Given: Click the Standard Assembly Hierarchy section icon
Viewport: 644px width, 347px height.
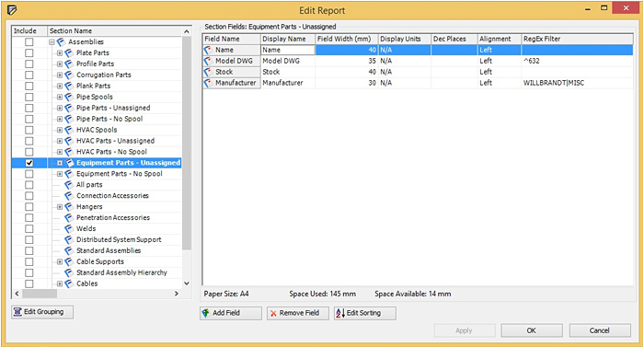Looking at the screenshot, I should pos(69,272).
